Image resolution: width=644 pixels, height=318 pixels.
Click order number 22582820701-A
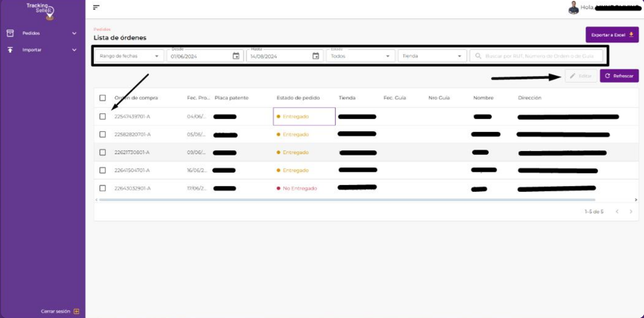point(132,134)
